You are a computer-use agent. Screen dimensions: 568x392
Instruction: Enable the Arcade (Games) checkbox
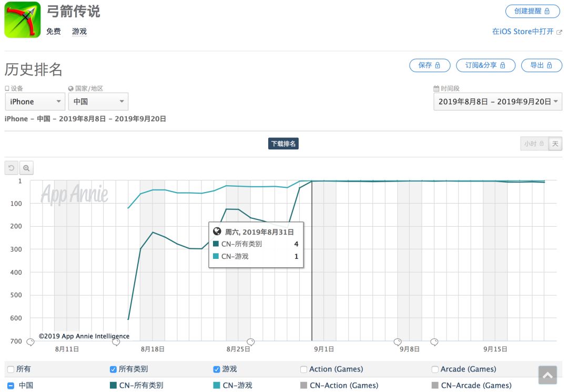pos(435,369)
